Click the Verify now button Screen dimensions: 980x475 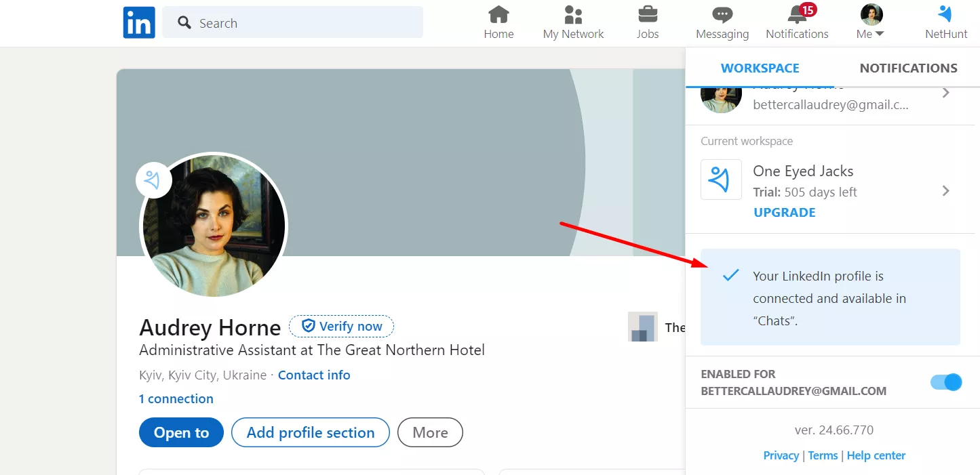341,326
